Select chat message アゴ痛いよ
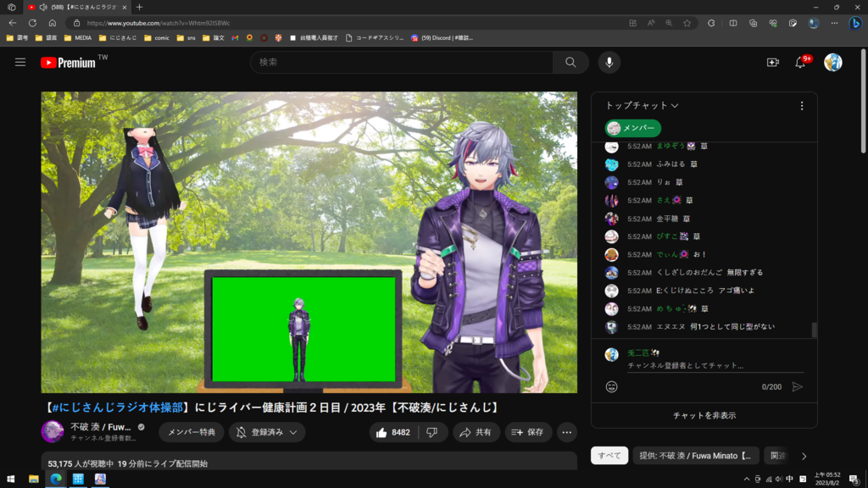Screen dimensions: 868x488 point(737,291)
